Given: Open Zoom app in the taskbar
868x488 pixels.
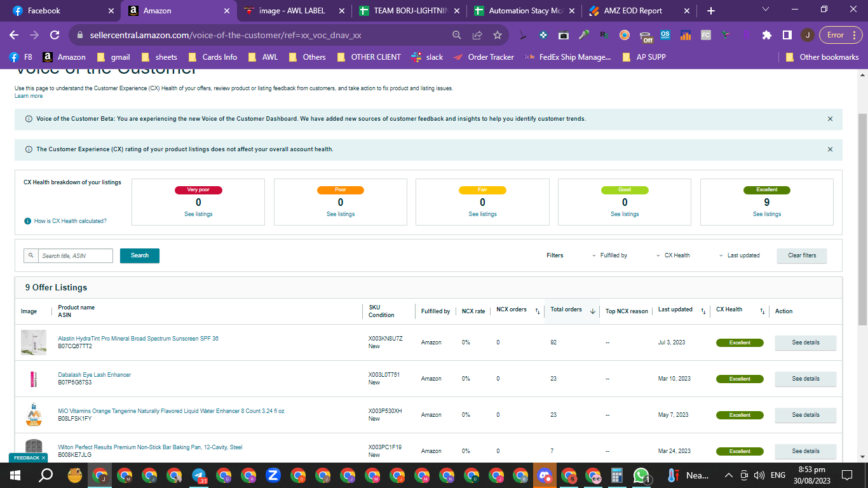Looking at the screenshot, I should [274, 475].
